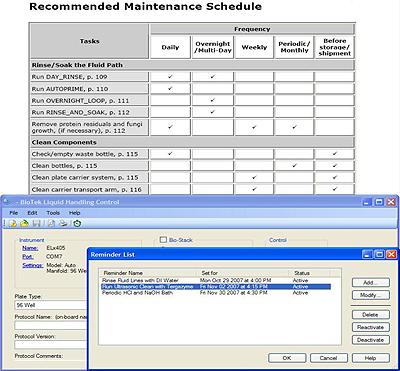
Task: Click the Open folder toolbar icon
Action: coord(24,223)
